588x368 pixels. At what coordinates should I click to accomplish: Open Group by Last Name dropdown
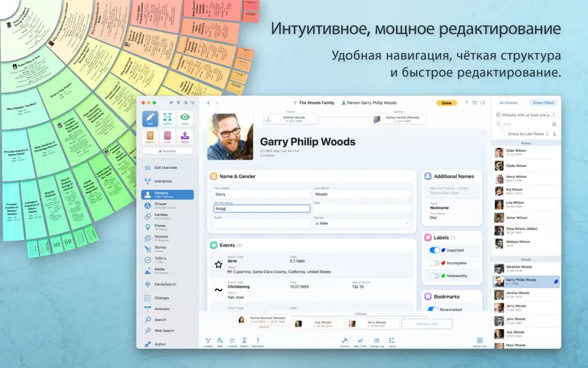pyautogui.click(x=528, y=134)
